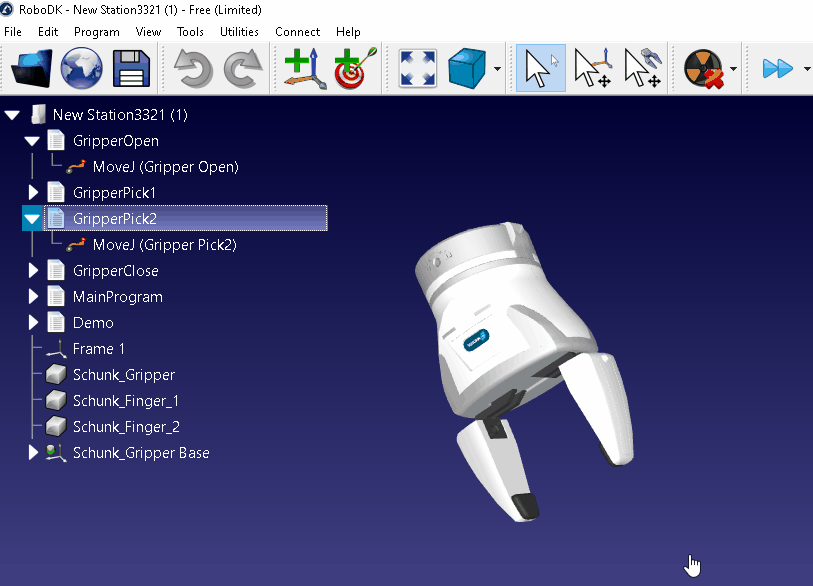Add a reference frame
The width and height of the screenshot is (813, 586).
coord(305,68)
